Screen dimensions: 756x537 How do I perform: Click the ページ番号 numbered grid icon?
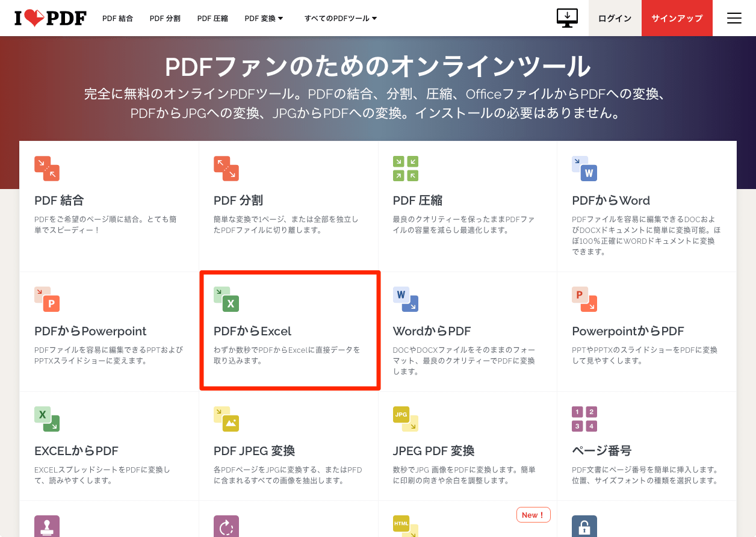pos(584,419)
